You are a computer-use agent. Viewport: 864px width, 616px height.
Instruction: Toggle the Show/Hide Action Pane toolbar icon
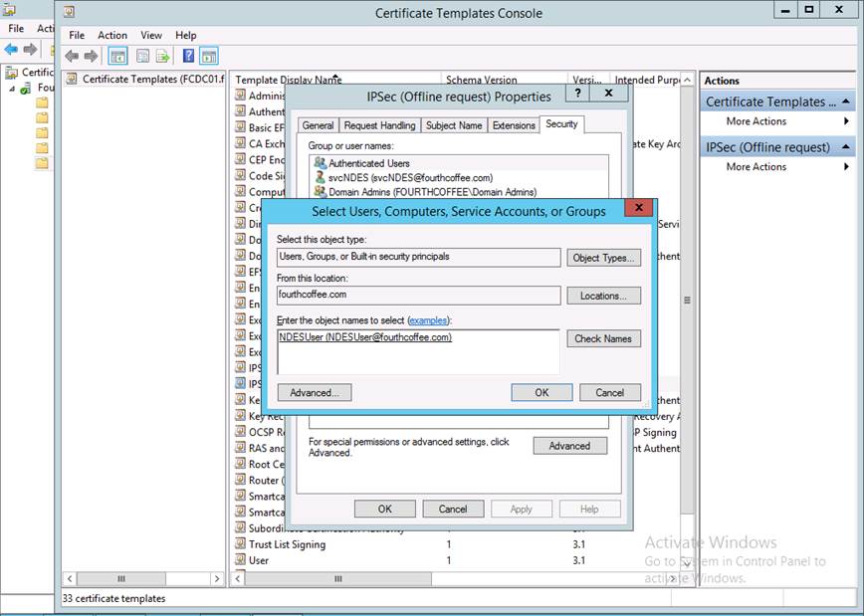pos(208,57)
